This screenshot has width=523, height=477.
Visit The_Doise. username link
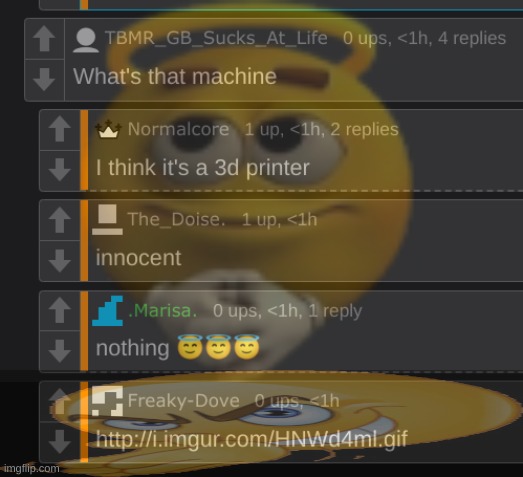[x=176, y=219]
